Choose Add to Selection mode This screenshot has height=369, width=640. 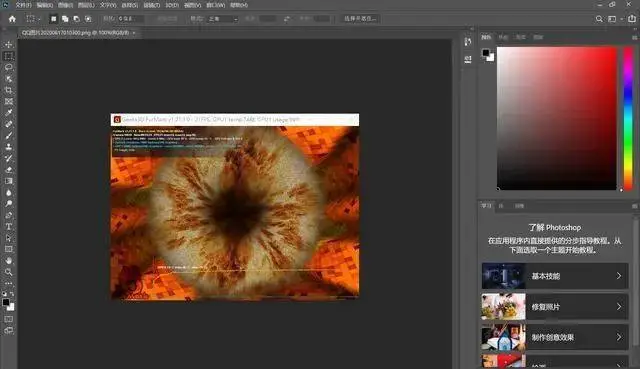pos(65,19)
